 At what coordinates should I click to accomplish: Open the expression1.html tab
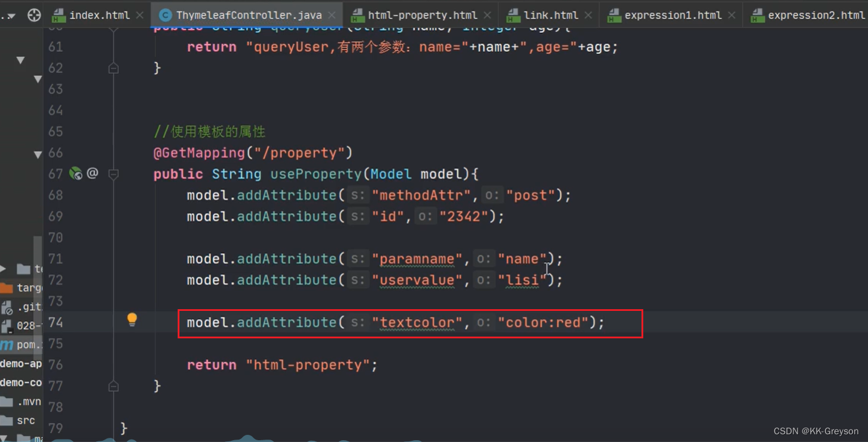point(673,15)
